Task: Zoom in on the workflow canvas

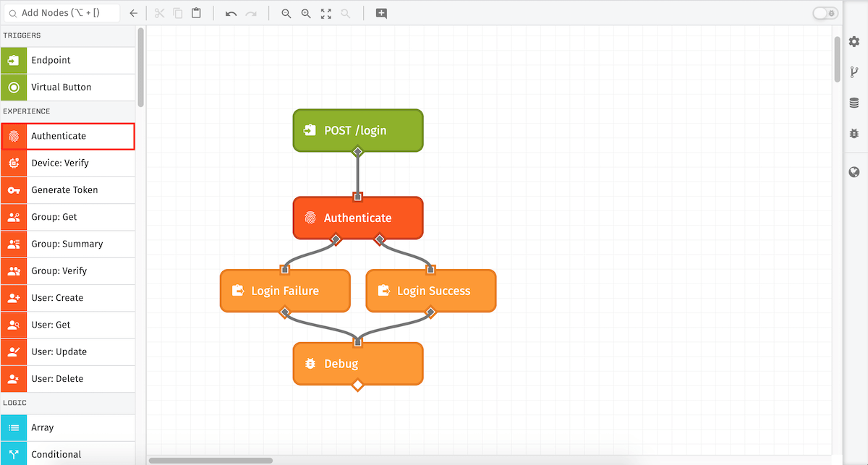Action: [306, 13]
